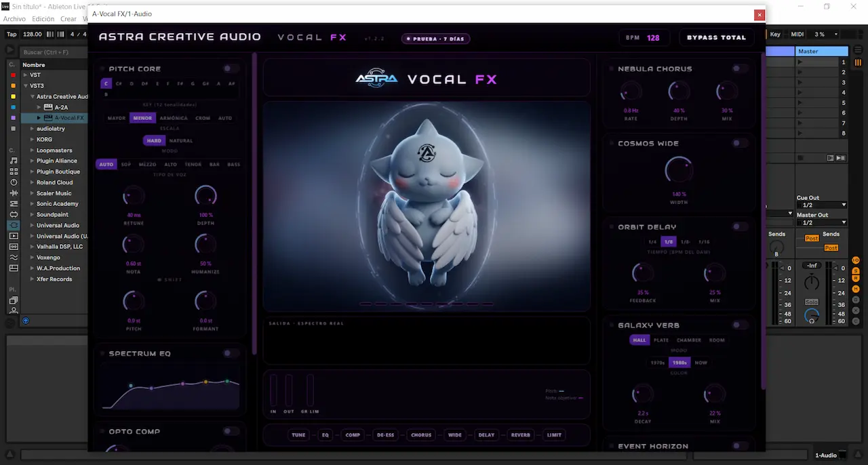Expand the A-2A plugin entry
The image size is (868, 465).
[x=39, y=107]
